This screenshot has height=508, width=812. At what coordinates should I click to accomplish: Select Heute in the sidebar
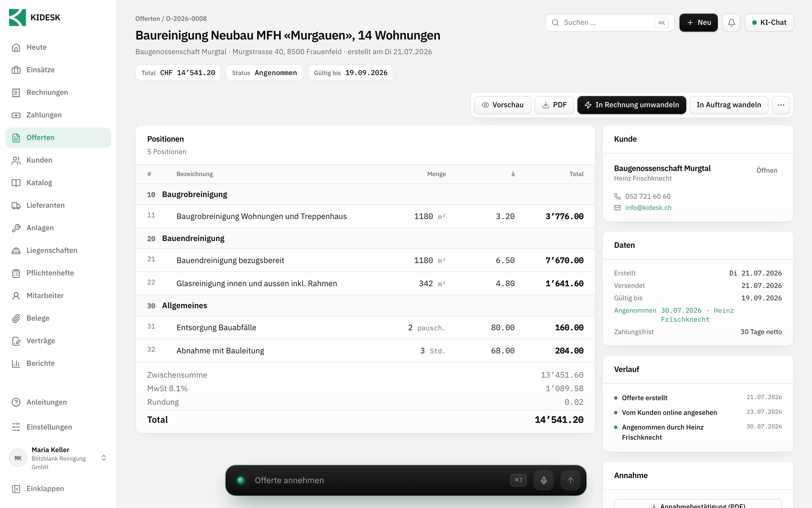(x=58, y=47)
